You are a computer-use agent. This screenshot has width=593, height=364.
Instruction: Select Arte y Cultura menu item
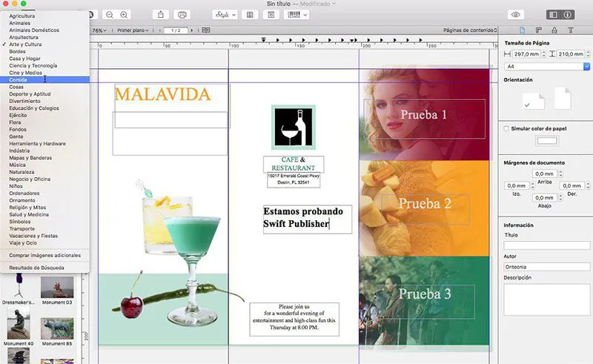point(44,44)
